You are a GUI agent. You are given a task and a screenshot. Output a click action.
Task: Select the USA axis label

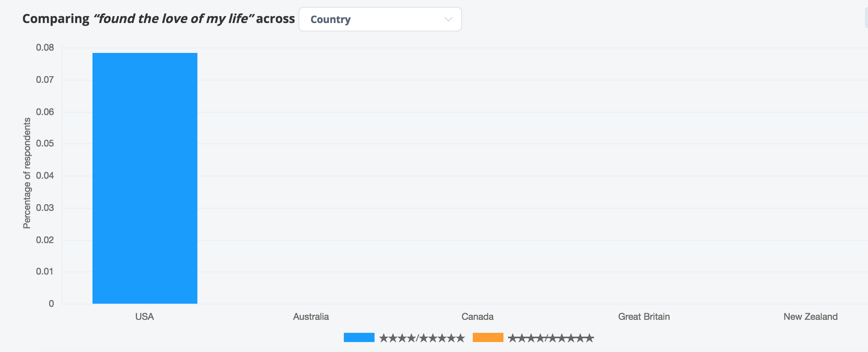tap(145, 317)
